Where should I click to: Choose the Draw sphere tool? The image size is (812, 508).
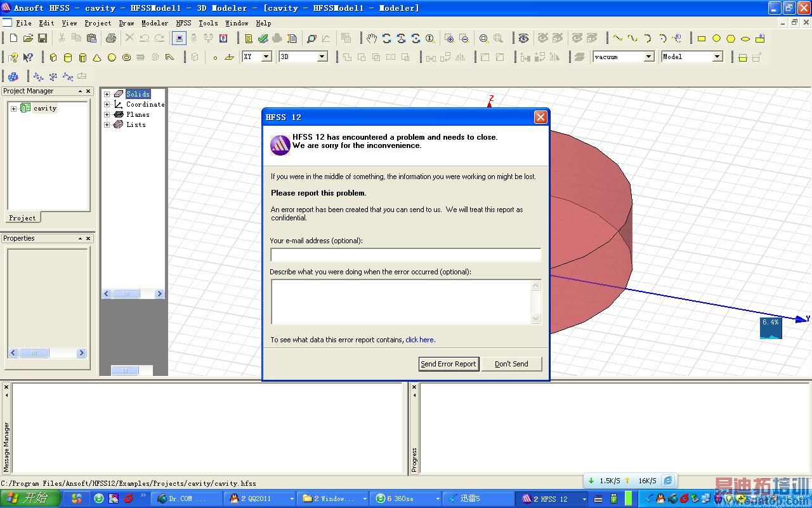tap(112, 57)
